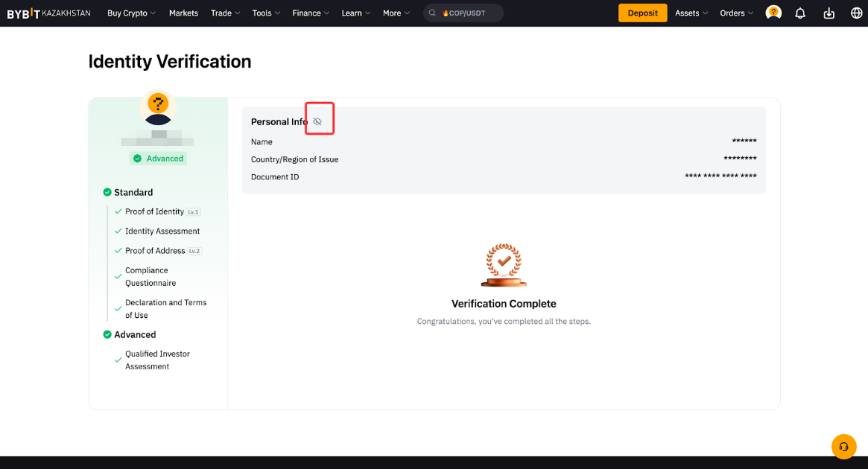Click the COP/USDT search field
This screenshot has height=469, width=868.
point(469,13)
